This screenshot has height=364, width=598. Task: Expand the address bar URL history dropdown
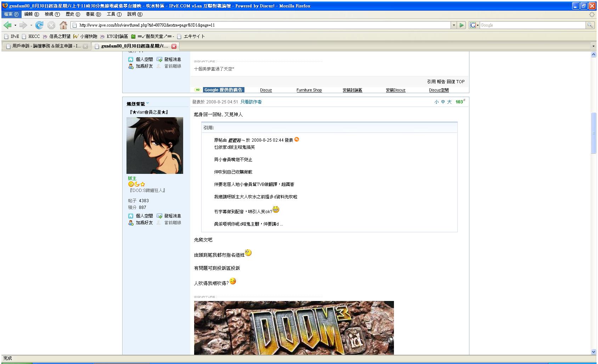pos(454,25)
